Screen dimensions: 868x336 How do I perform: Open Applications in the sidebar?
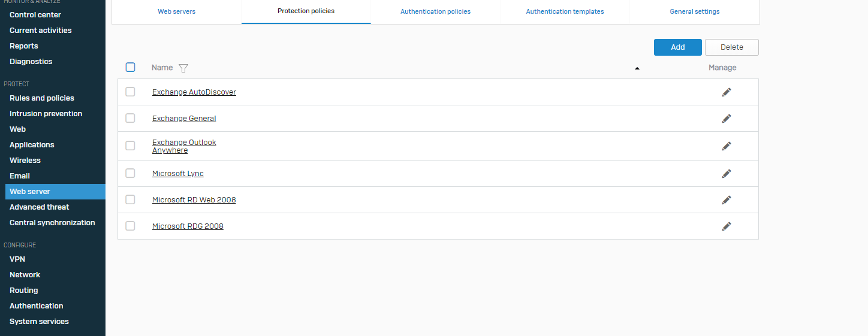[x=32, y=144]
